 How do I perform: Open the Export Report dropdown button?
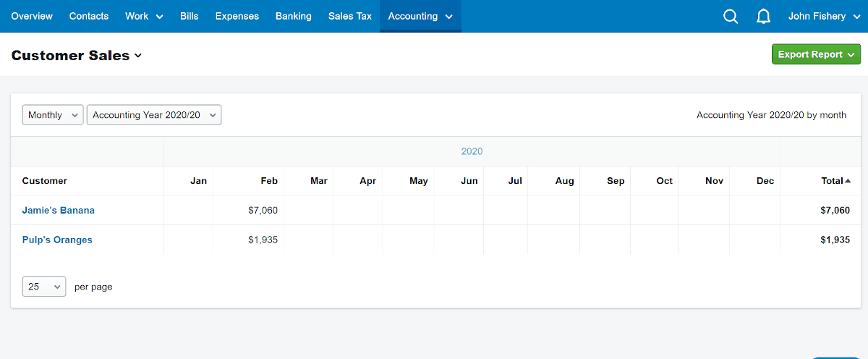pos(816,54)
